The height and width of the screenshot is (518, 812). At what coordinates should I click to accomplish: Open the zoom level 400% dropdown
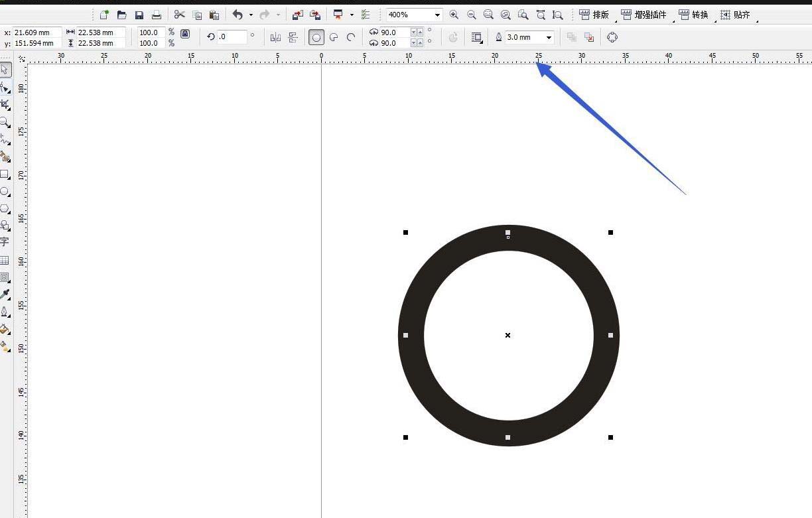[437, 15]
